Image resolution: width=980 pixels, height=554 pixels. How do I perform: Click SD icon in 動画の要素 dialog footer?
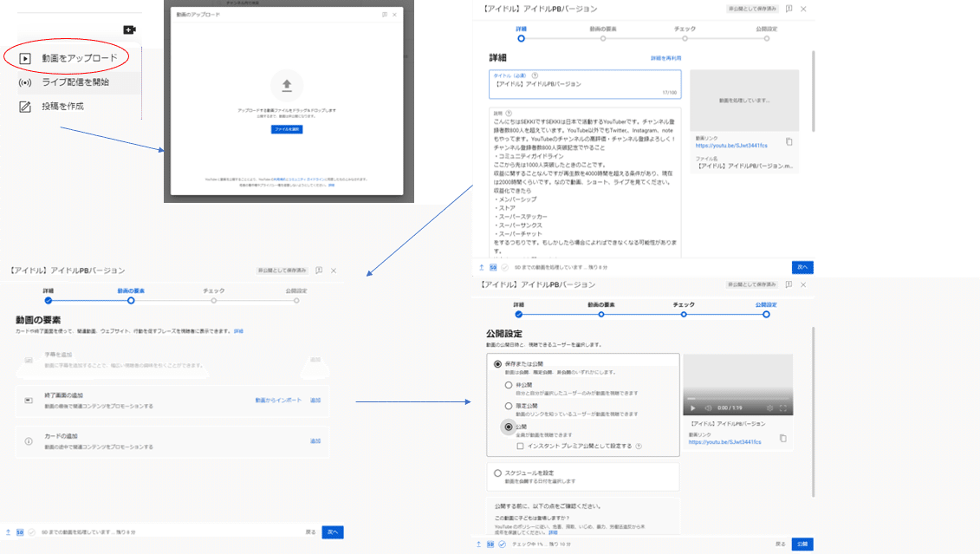(20, 532)
